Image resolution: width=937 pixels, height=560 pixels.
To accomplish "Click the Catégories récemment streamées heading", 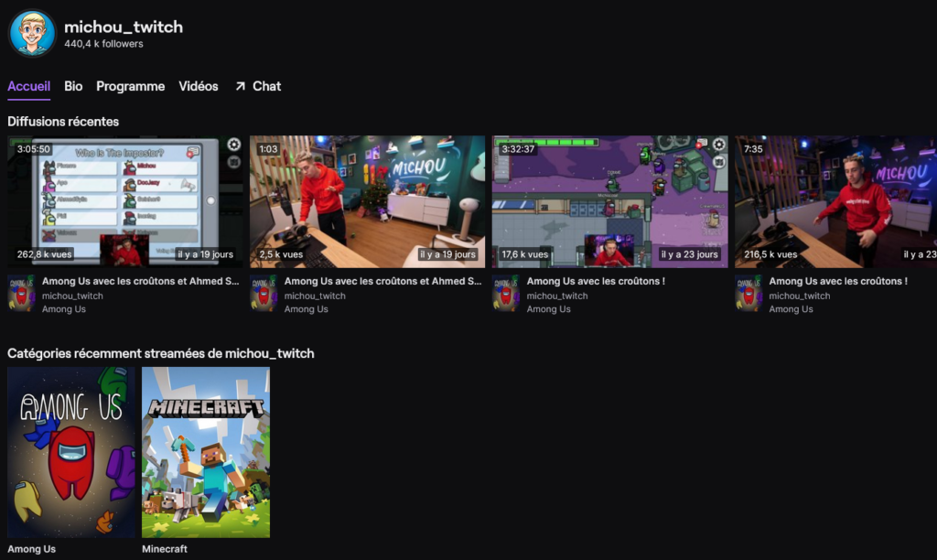I will (161, 353).
